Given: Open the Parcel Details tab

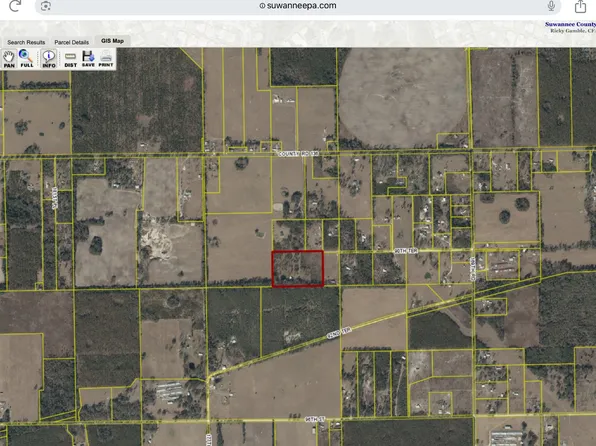Looking at the screenshot, I should pos(71,42).
